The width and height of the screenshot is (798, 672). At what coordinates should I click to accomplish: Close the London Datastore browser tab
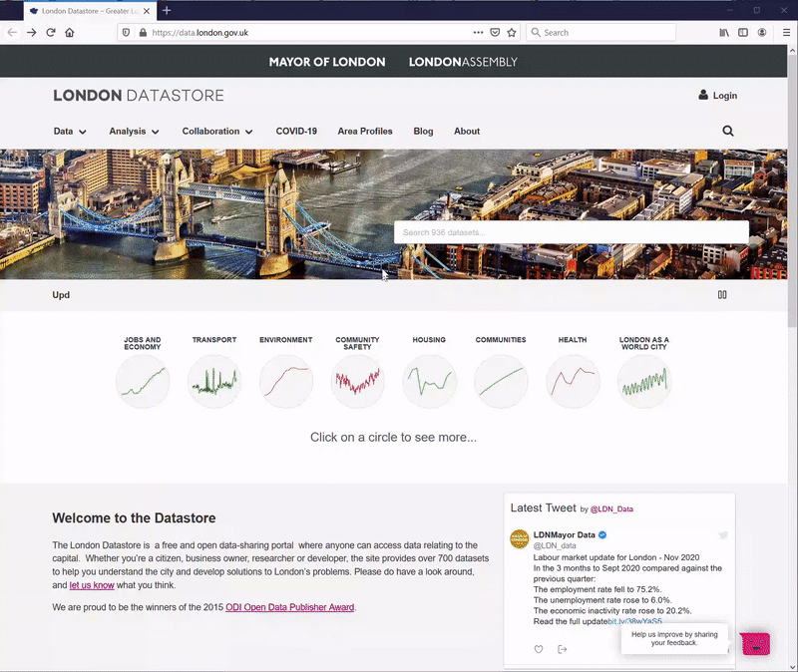pos(147,11)
